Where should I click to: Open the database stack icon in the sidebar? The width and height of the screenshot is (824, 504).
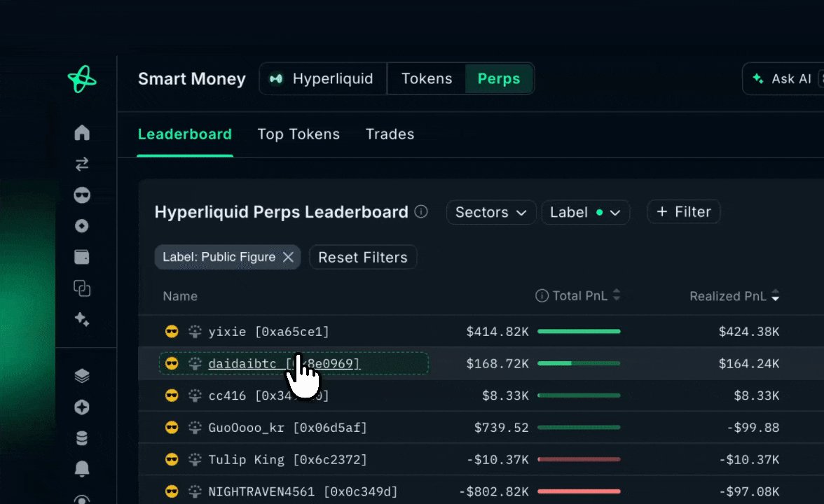(82, 438)
